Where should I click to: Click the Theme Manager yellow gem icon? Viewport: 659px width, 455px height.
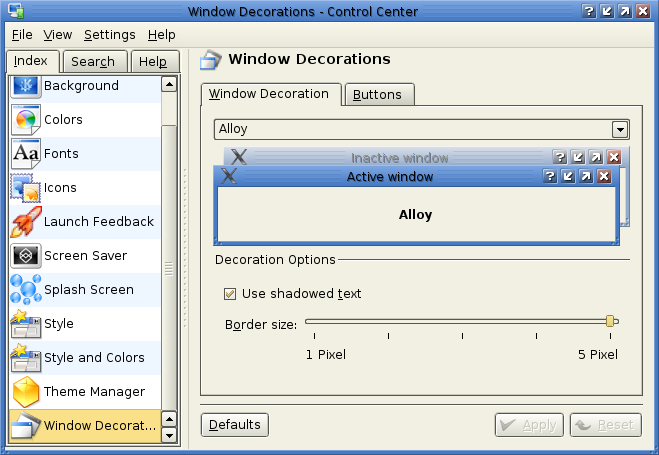26,392
